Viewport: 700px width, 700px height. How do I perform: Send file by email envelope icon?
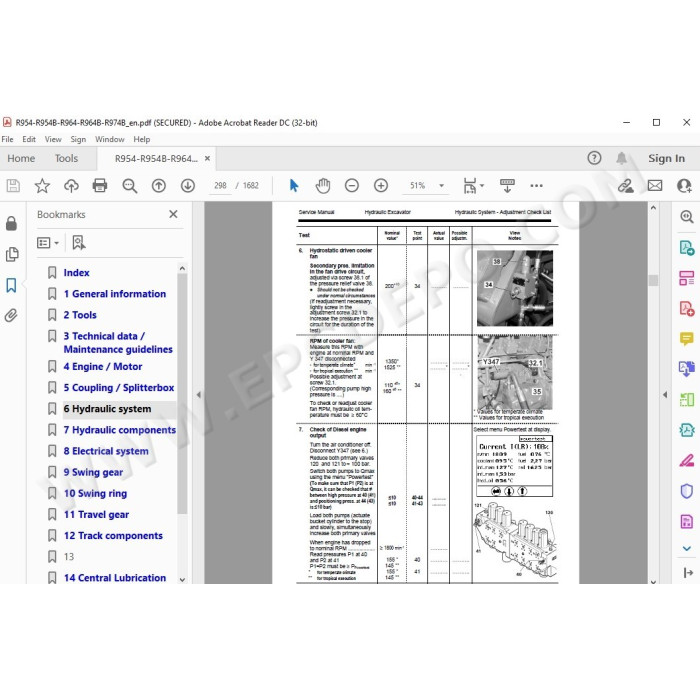click(x=654, y=185)
